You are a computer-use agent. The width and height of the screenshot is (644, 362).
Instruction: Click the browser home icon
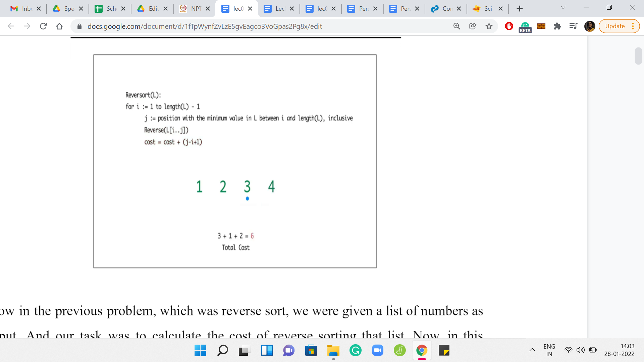[x=59, y=26]
